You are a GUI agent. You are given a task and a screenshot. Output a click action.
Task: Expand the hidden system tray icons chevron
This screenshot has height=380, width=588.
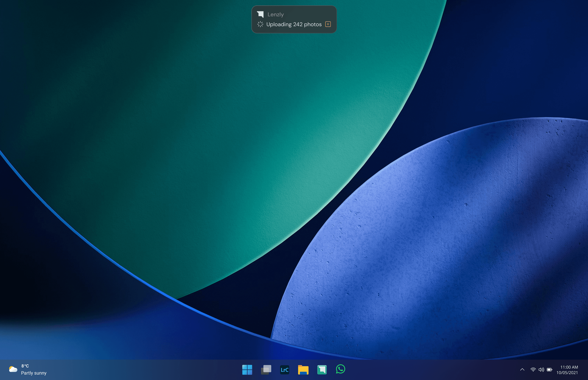point(522,370)
